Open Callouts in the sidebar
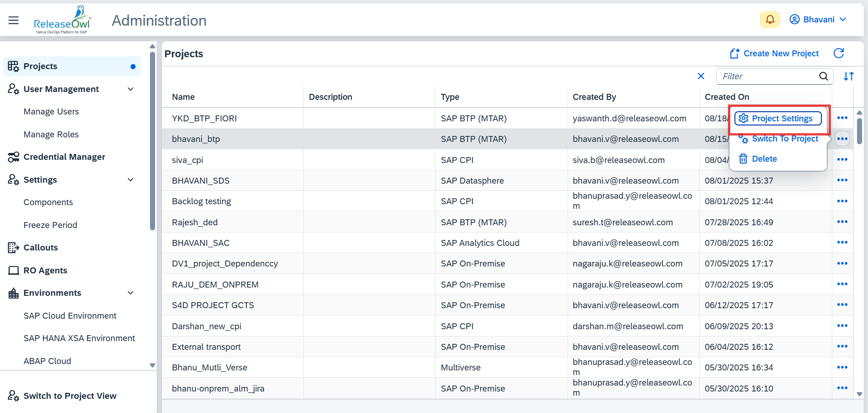This screenshot has width=868, height=413. click(x=40, y=248)
